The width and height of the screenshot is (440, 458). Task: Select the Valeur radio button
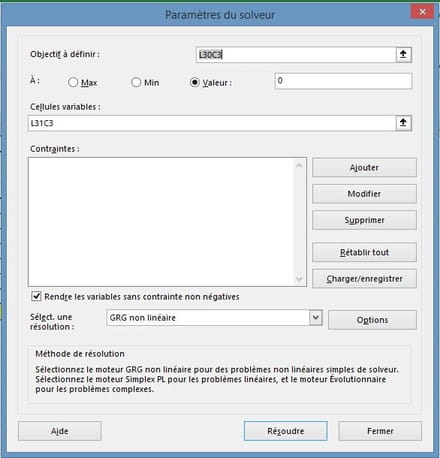click(x=195, y=82)
